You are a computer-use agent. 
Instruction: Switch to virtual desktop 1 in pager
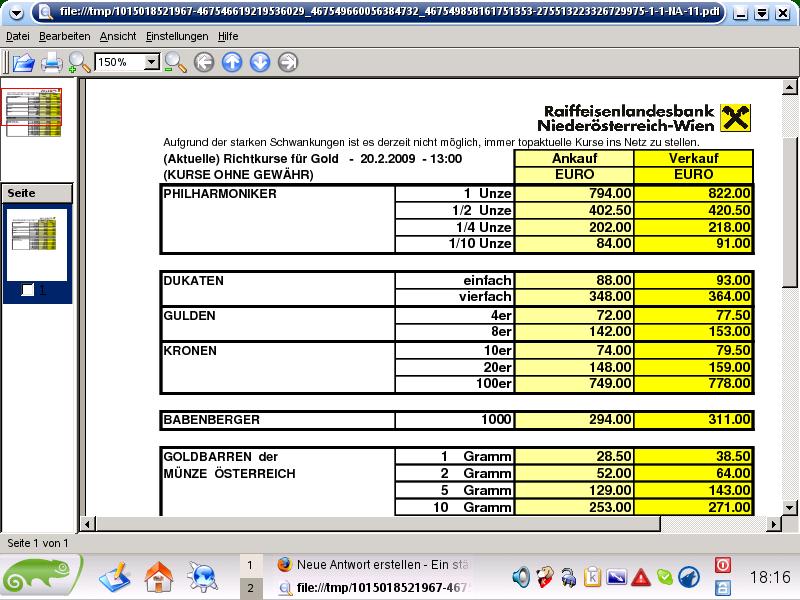coord(250,565)
